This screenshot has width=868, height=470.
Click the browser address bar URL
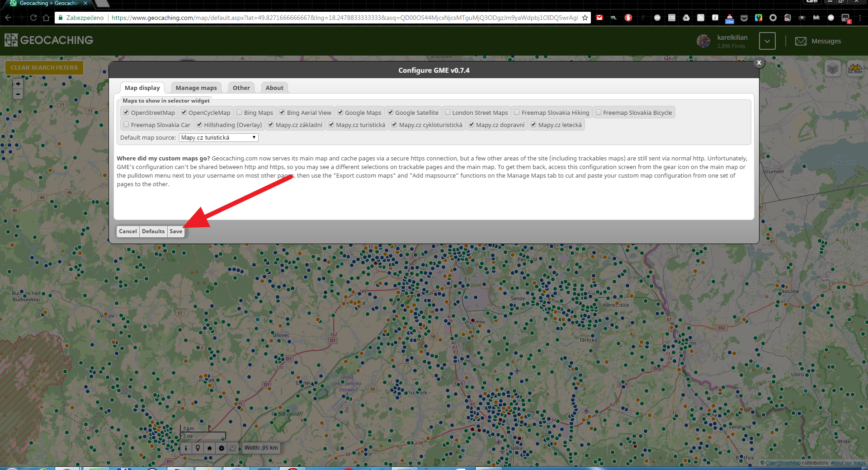coord(344,18)
